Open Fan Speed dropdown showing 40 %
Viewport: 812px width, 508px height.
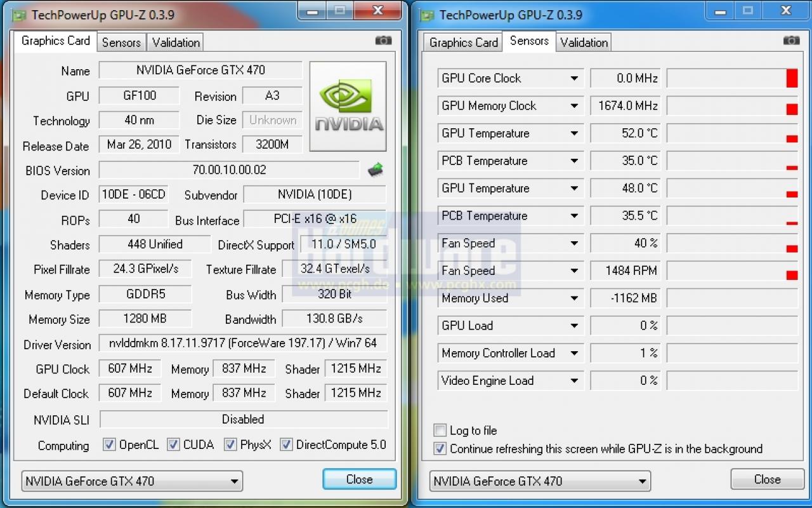[x=573, y=243]
